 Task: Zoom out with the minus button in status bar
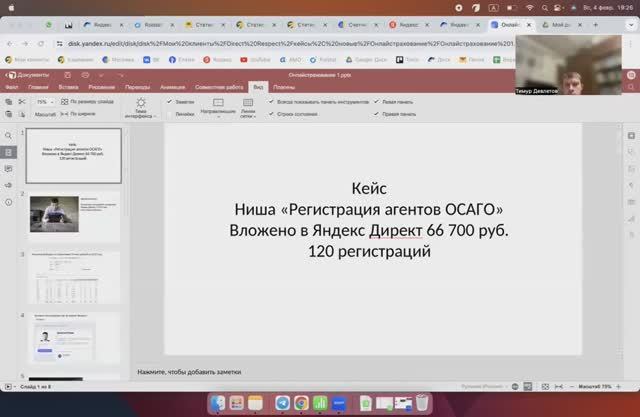(x=571, y=386)
